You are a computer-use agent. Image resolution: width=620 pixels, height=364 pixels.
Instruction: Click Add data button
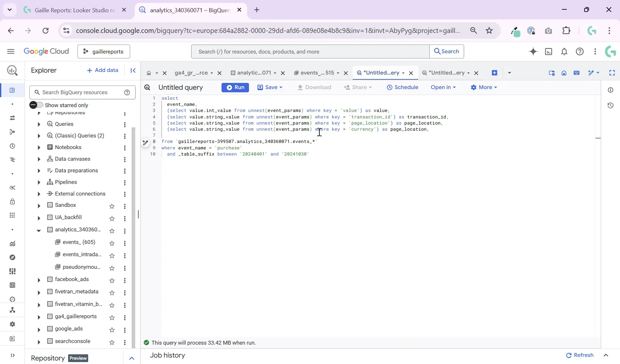click(x=103, y=70)
